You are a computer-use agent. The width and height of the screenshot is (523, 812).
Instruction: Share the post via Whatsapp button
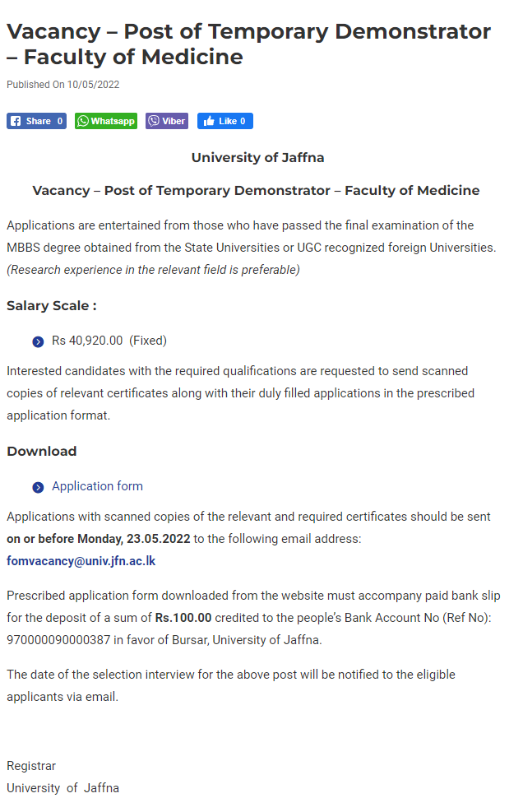[105, 121]
